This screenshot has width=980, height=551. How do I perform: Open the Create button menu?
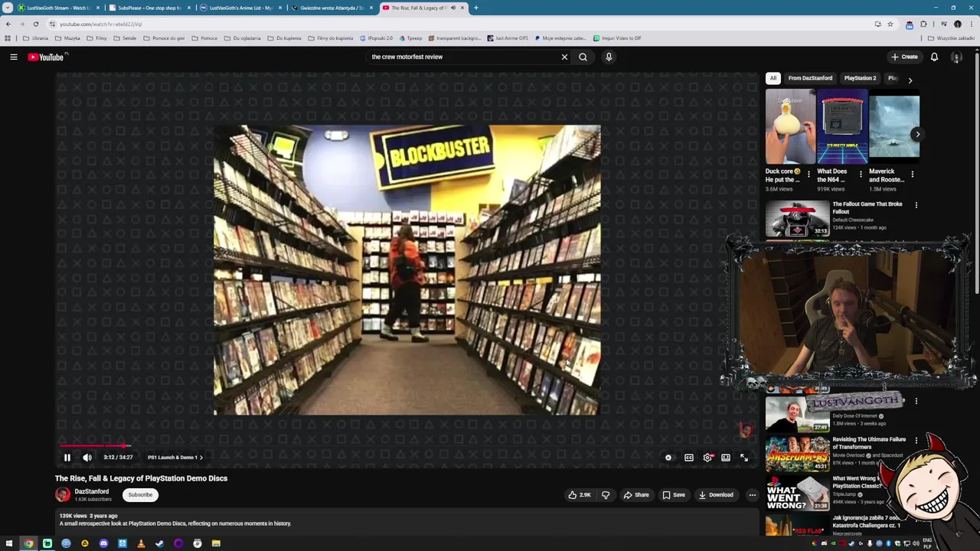click(904, 57)
